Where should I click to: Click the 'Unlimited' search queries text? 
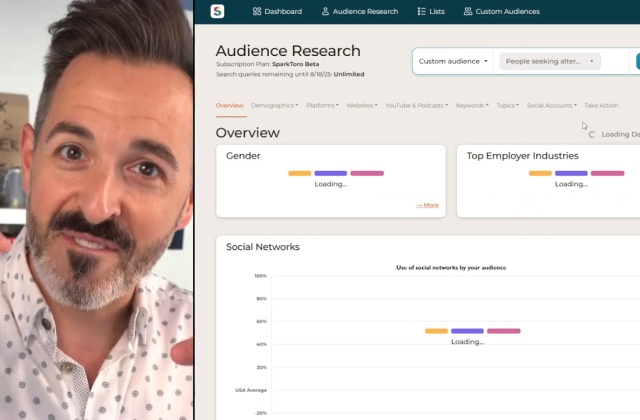tap(349, 74)
